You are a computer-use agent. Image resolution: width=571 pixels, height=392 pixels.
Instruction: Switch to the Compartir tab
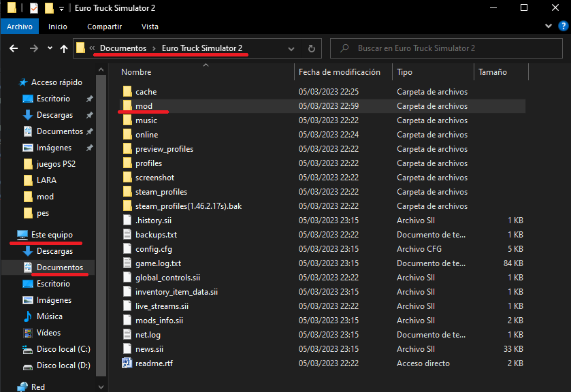click(x=104, y=27)
